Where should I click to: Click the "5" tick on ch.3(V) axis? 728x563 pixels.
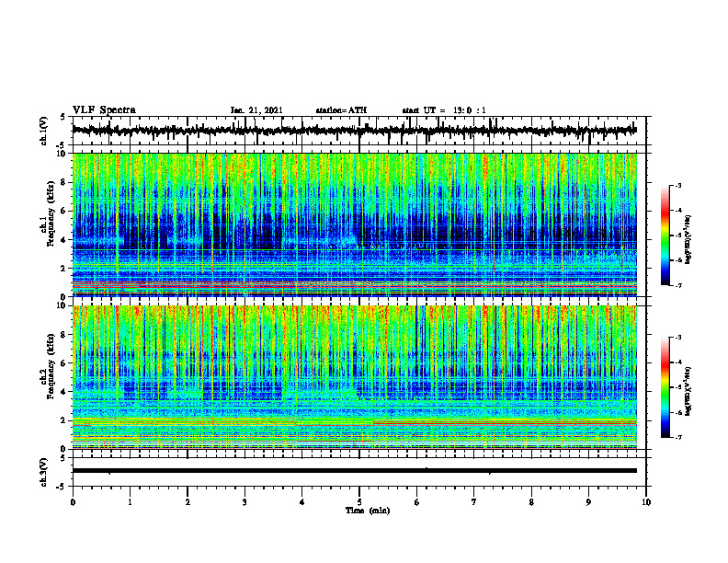point(63,458)
